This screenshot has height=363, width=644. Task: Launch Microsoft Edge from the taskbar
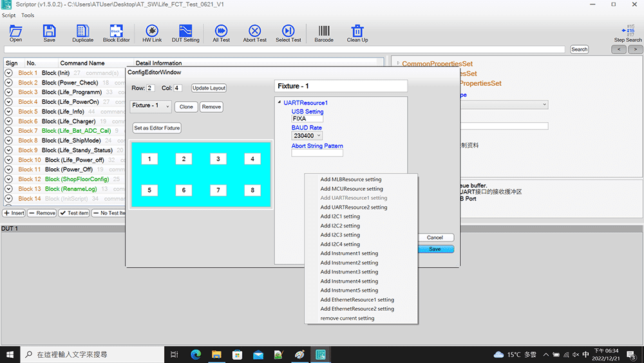point(196,355)
